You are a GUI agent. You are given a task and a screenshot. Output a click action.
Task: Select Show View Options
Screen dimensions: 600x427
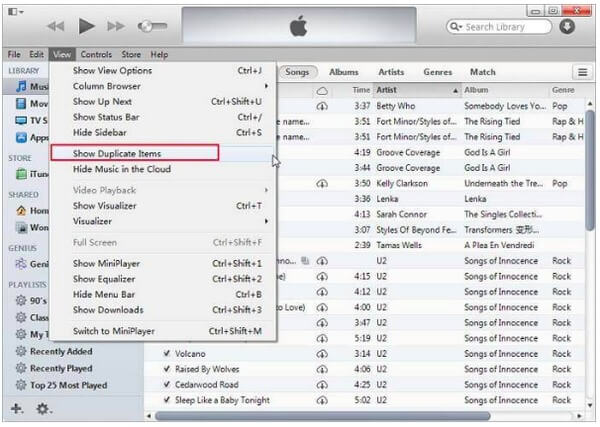163,70
